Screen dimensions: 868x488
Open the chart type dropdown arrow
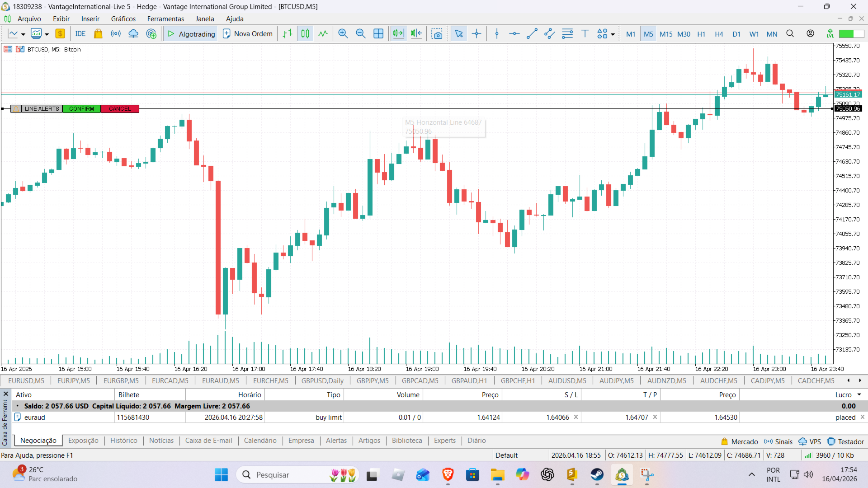pyautogui.click(x=23, y=34)
